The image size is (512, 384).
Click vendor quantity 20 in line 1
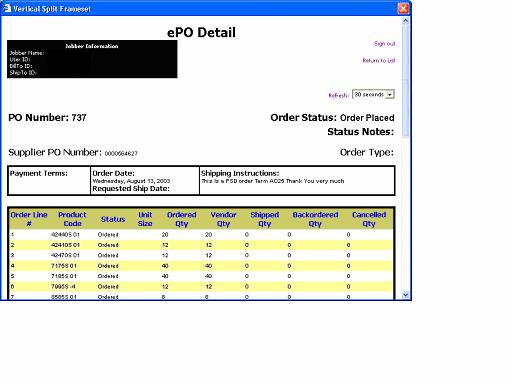point(208,235)
